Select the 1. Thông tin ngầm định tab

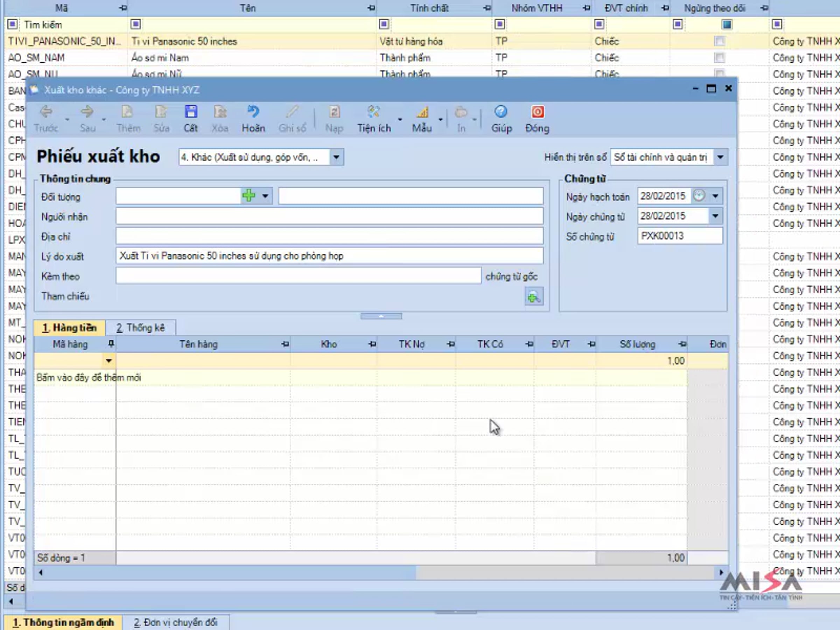tap(63, 622)
